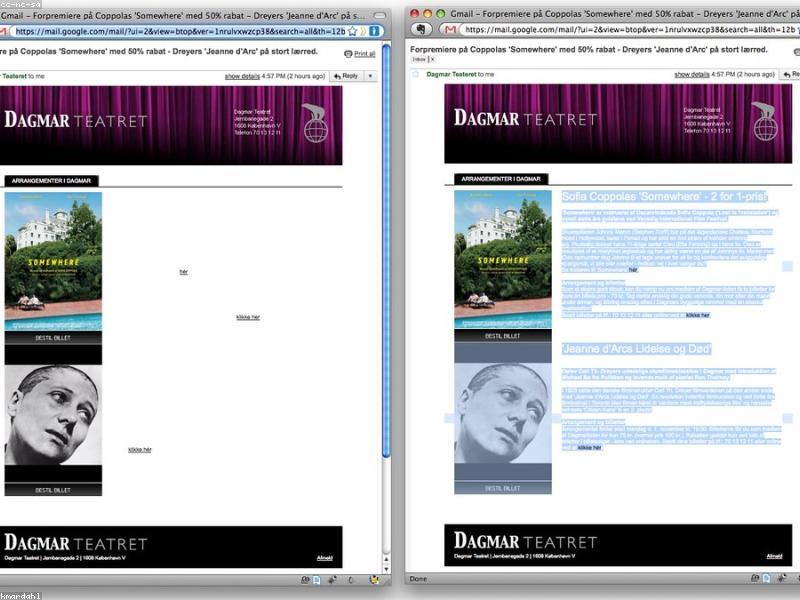
Task: Click the Evernote elephant button in right window toolbar
Action: [x=421, y=29]
